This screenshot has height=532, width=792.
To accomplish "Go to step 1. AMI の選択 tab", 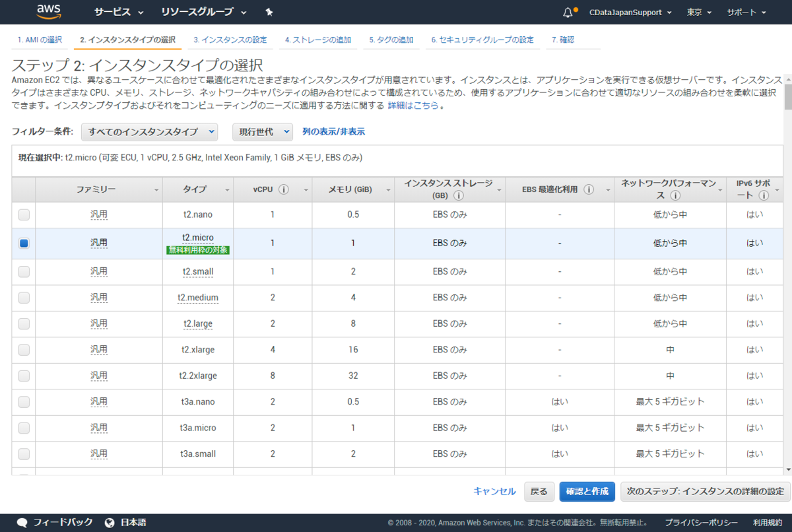I will 40,40.
